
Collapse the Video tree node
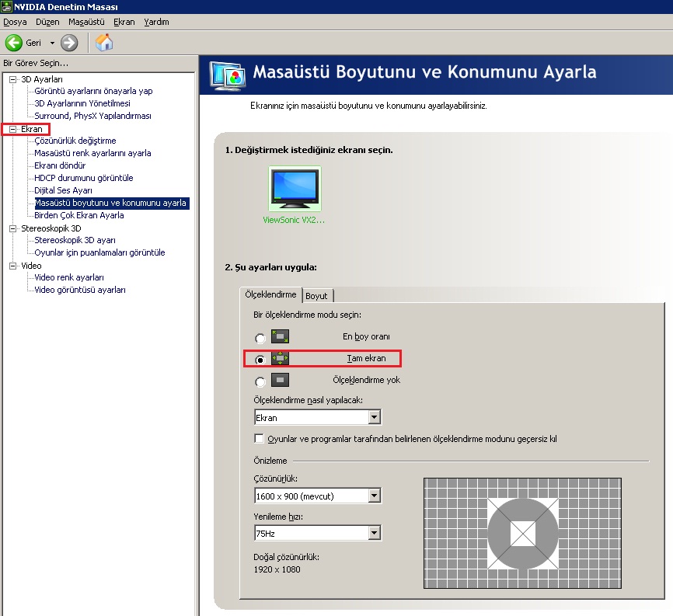pyautogui.click(x=13, y=266)
